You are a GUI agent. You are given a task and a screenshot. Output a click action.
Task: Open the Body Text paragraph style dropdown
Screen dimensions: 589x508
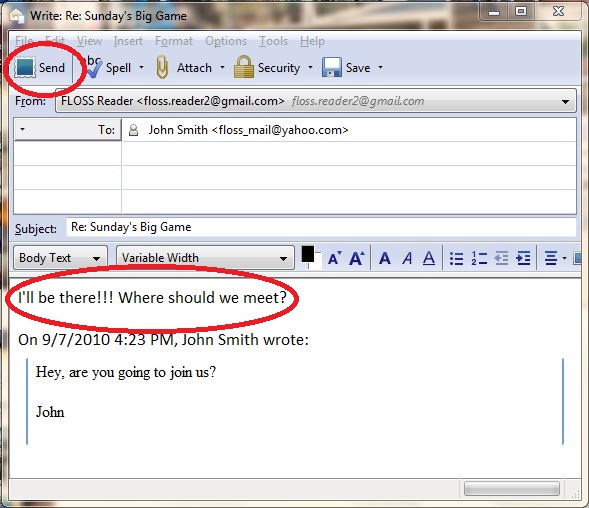click(x=60, y=258)
